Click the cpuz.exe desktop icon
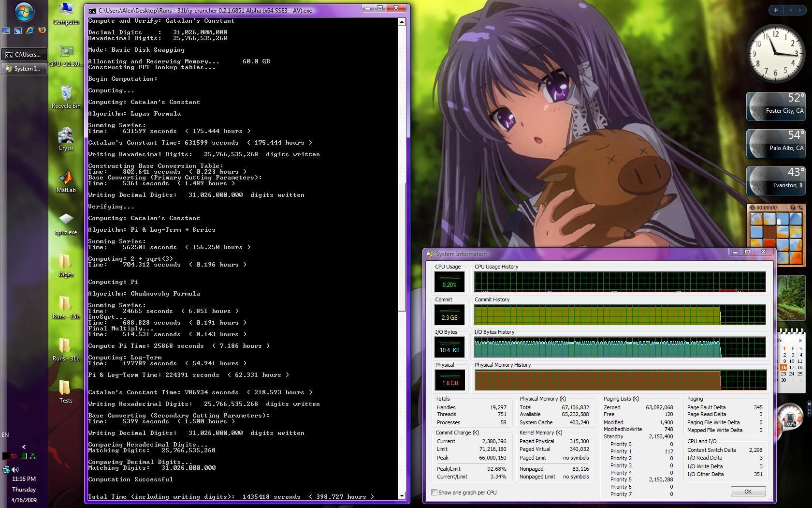 tap(66, 223)
